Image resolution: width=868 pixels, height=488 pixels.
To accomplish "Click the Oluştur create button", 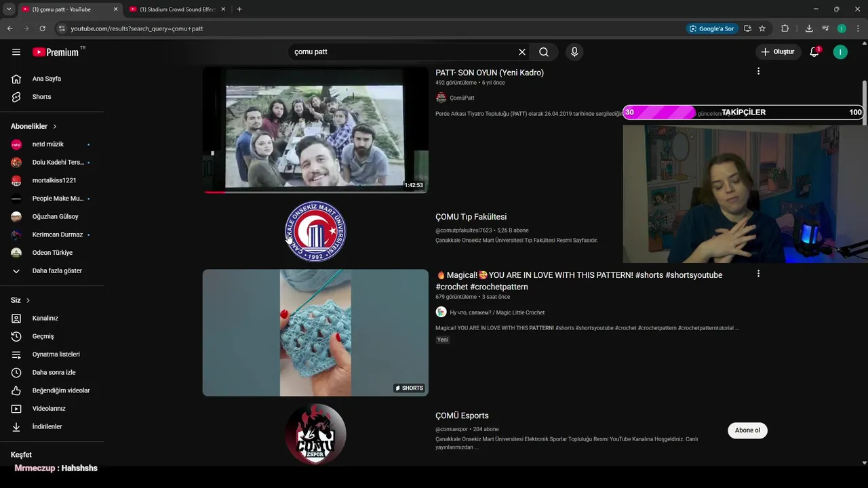I will pyautogui.click(x=778, y=52).
